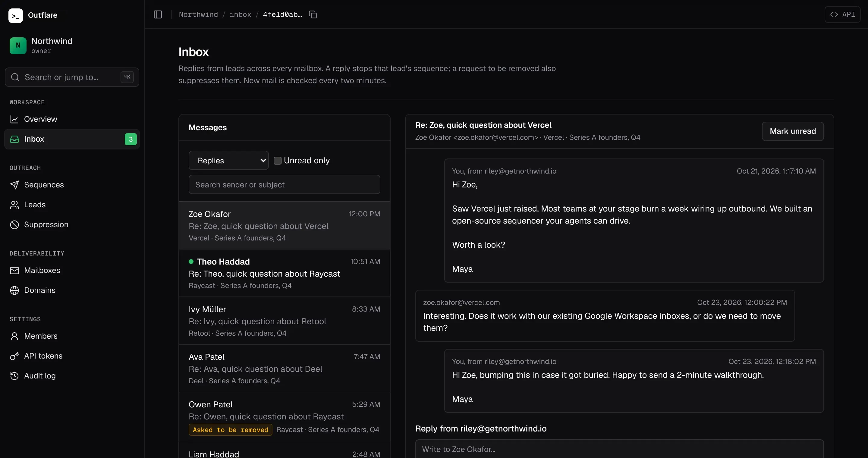Image resolution: width=868 pixels, height=458 pixels.
Task: Open the Replies filter dropdown
Action: click(228, 160)
